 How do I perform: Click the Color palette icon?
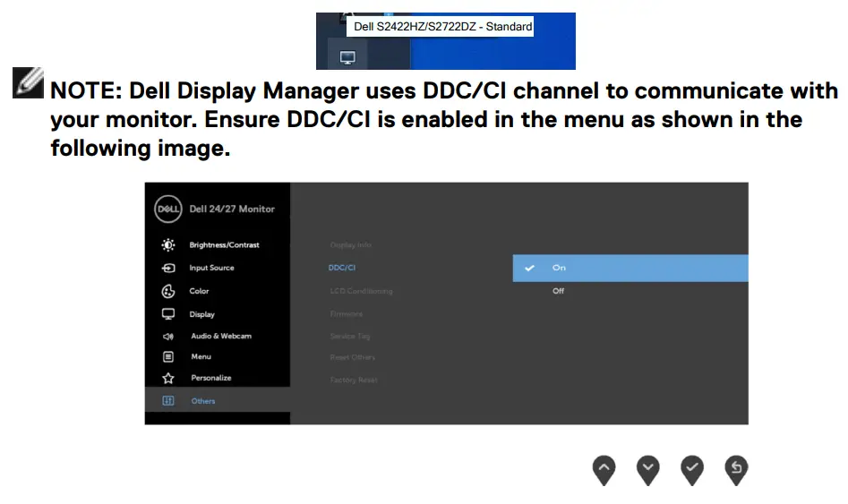tap(168, 291)
